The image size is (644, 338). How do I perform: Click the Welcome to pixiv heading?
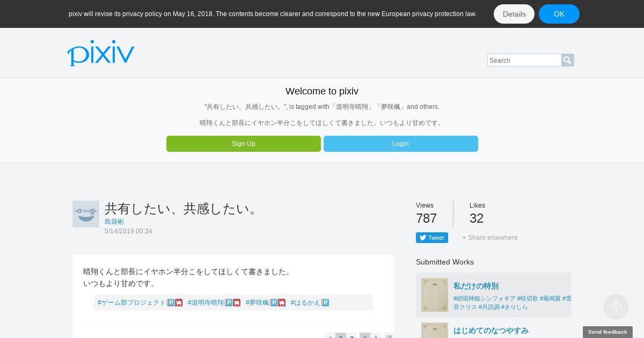pyautogui.click(x=322, y=91)
